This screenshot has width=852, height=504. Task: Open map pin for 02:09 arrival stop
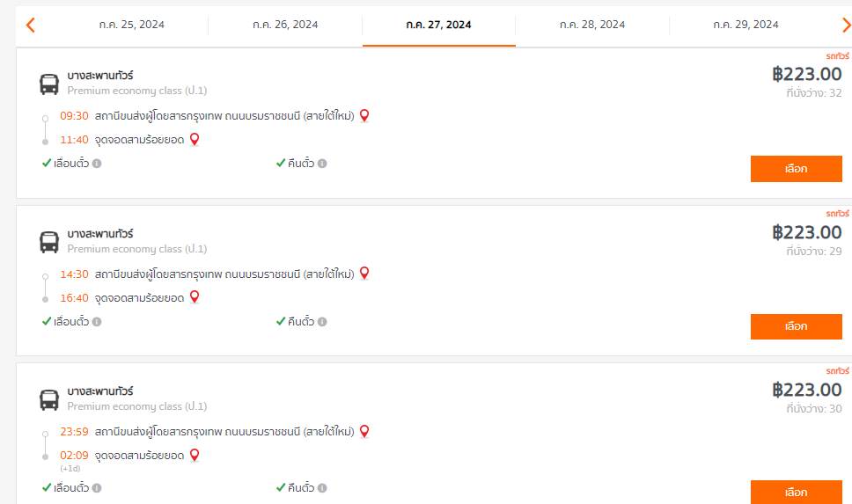point(194,455)
